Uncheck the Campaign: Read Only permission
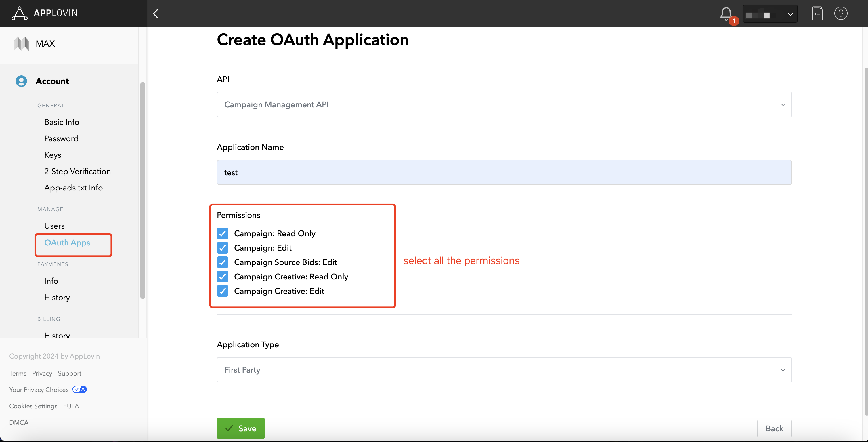The height and width of the screenshot is (442, 868). [x=222, y=233]
